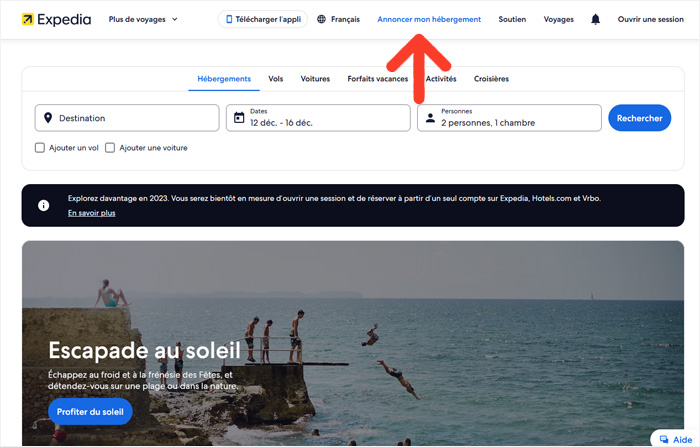700x447 pixels.
Task: Check the Ajouter une voiture option
Action: click(110, 148)
